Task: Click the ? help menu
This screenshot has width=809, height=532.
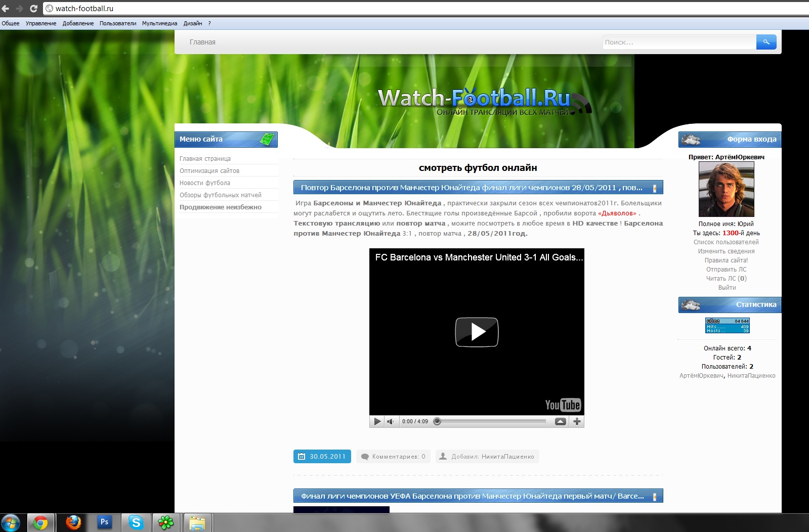Action: [x=209, y=23]
